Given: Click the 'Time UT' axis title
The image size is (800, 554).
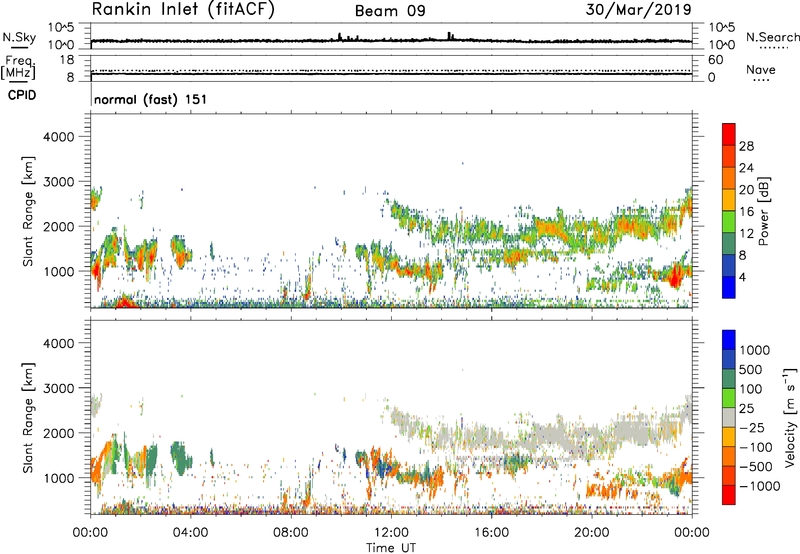Looking at the screenshot, I should (391, 548).
